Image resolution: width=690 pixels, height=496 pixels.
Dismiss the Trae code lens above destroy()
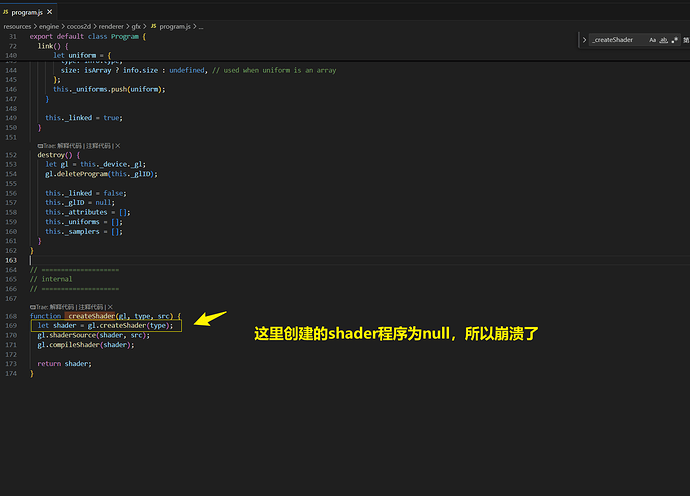[118, 146]
